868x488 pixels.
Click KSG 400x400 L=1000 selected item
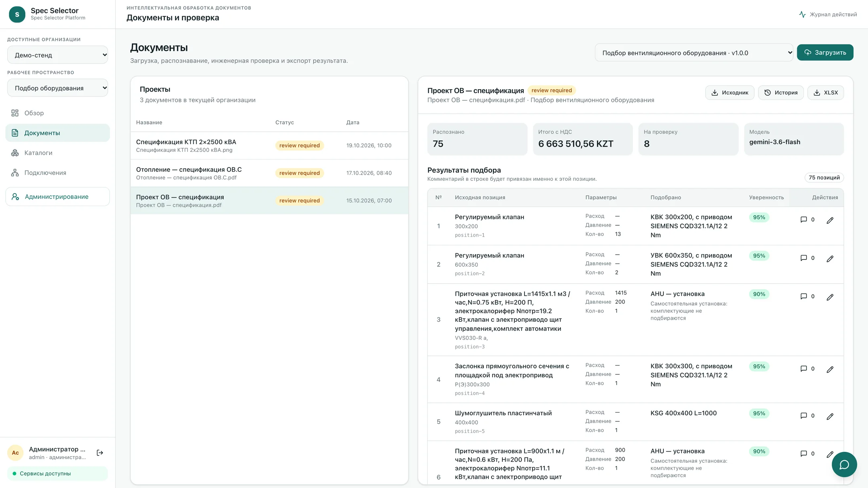point(683,413)
